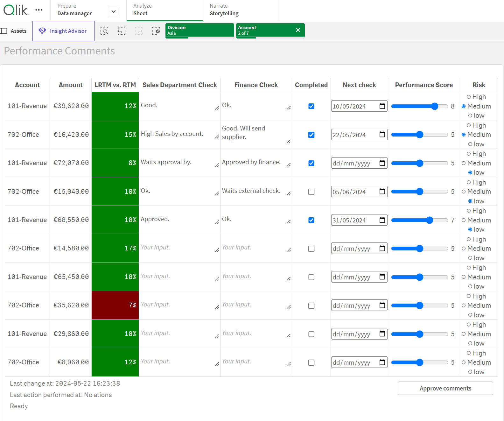Open calendar picker for 05/06/2024 date

pyautogui.click(x=382, y=192)
